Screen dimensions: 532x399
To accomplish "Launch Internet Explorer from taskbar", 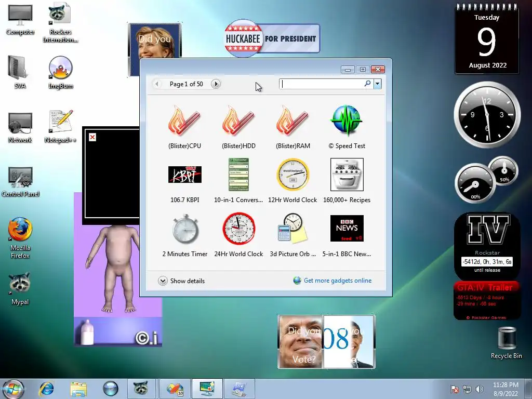I will [x=46, y=389].
